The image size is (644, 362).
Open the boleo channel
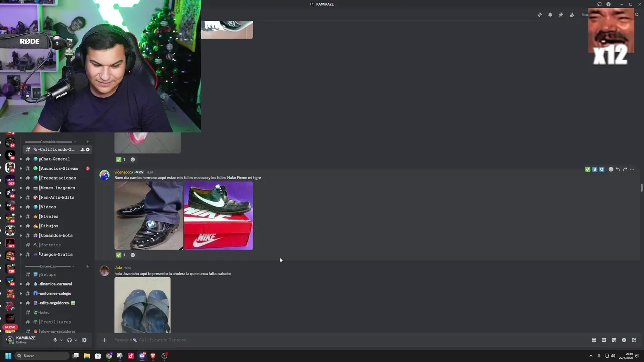pos(57,312)
